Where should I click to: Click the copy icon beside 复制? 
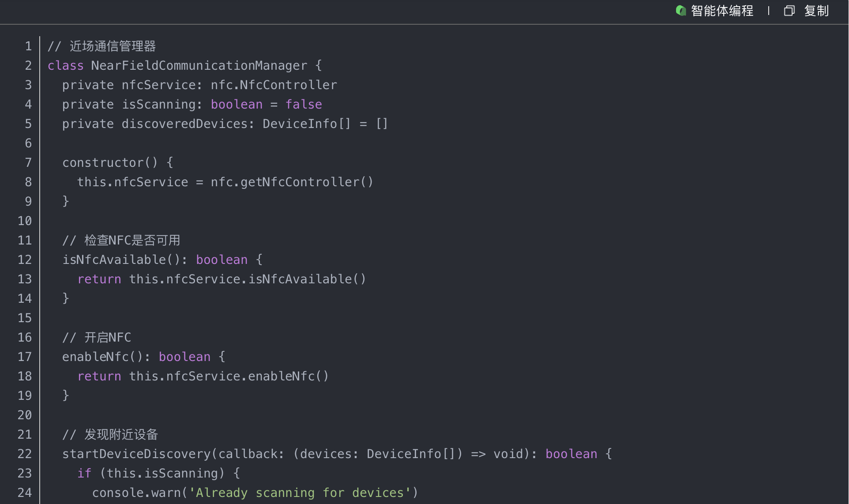coord(789,11)
